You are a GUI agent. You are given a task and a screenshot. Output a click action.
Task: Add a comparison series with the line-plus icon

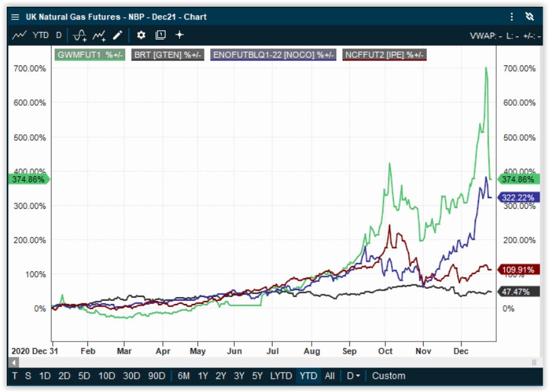(x=99, y=35)
